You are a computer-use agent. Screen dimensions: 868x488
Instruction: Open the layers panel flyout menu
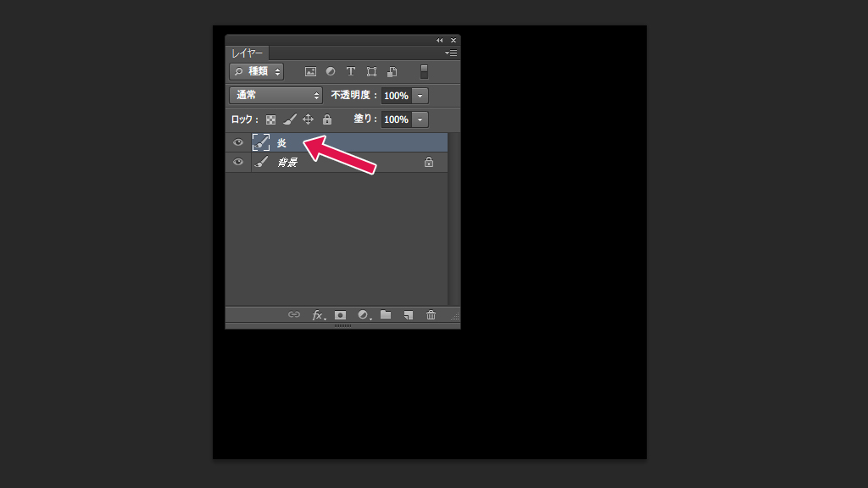[451, 53]
